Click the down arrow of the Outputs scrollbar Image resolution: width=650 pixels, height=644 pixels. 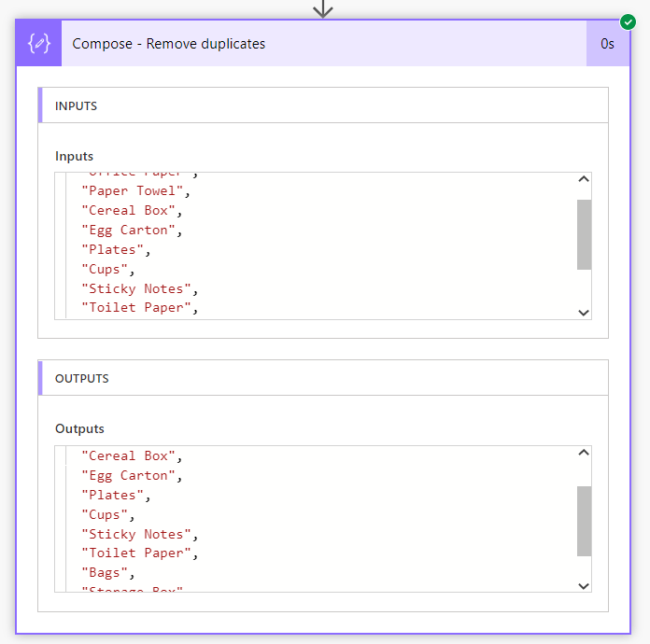click(584, 585)
